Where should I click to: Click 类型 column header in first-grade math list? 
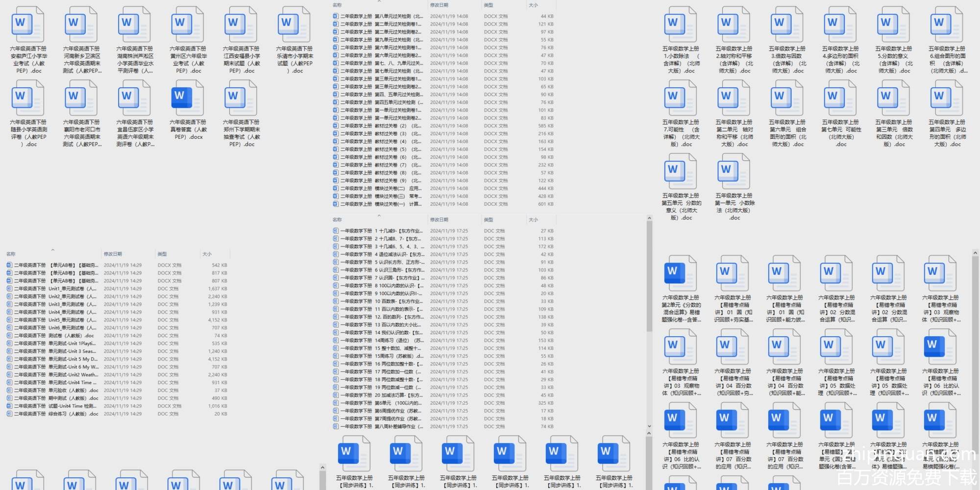[489, 220]
